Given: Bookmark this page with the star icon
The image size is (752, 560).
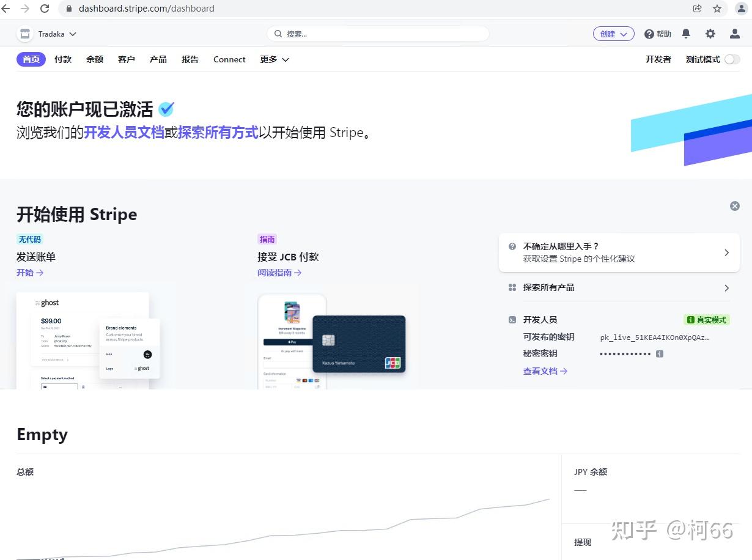Looking at the screenshot, I should pyautogui.click(x=717, y=9).
